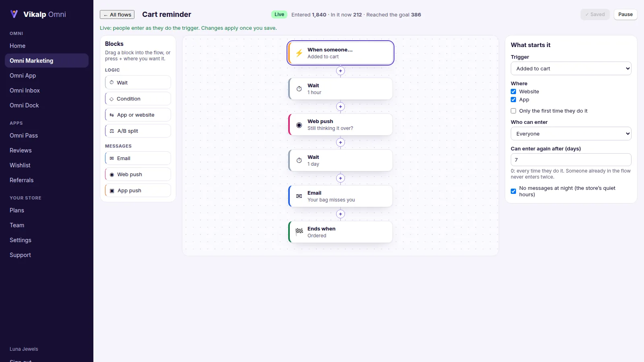Viewport: 644px width, 362px height.
Task: Click the clock icon on the Wait 1 day block
Action: [299, 160]
